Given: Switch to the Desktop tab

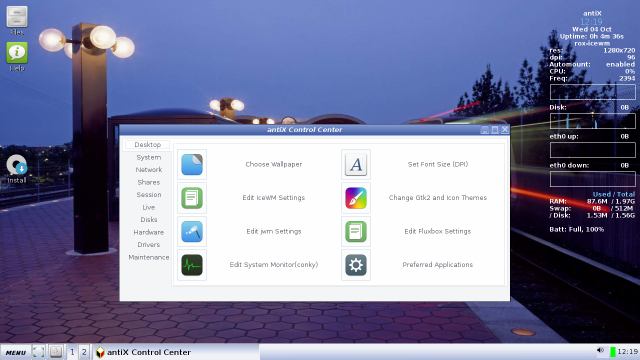Looking at the screenshot, I should click(147, 144).
